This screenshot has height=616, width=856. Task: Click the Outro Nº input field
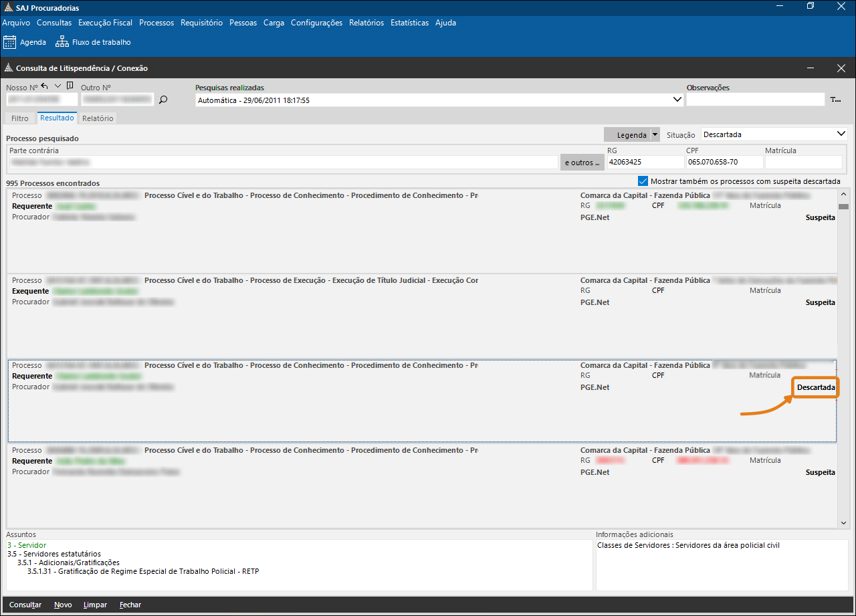118,100
